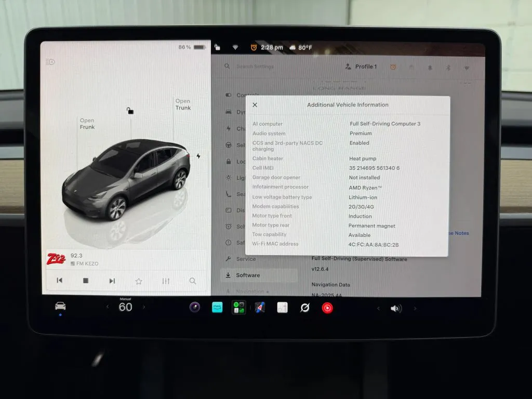Viewport: 532px width, 399px height.
Task: Open the Charging settings menu
Action: (235, 129)
